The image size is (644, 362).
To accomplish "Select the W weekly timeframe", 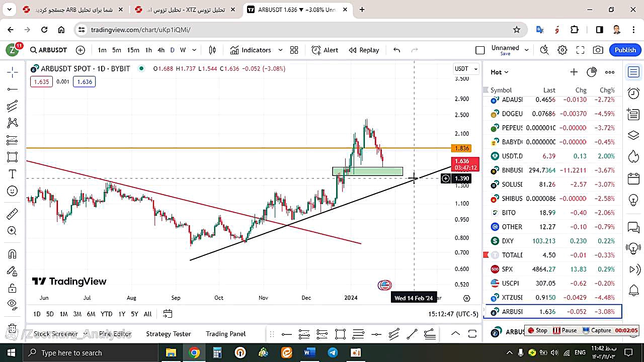I will [x=183, y=50].
